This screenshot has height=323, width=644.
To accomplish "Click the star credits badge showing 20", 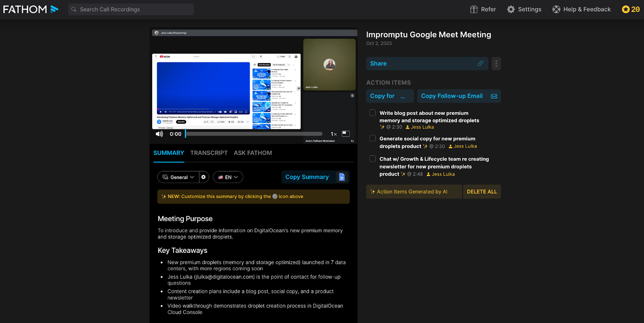I will tap(630, 9).
